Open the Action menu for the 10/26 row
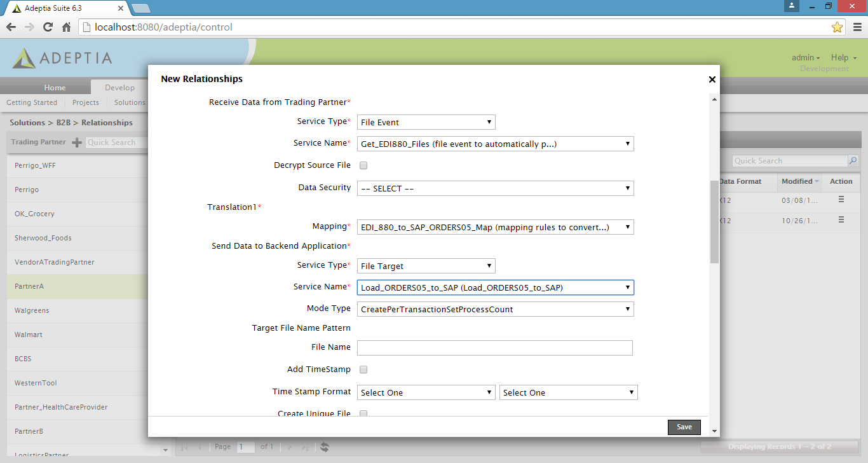868x463 pixels. pos(841,220)
